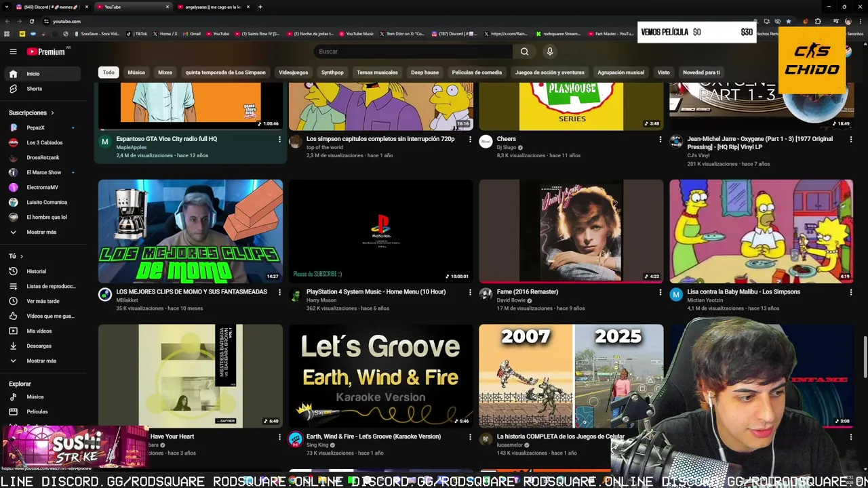Expand the Tú section header

16,256
